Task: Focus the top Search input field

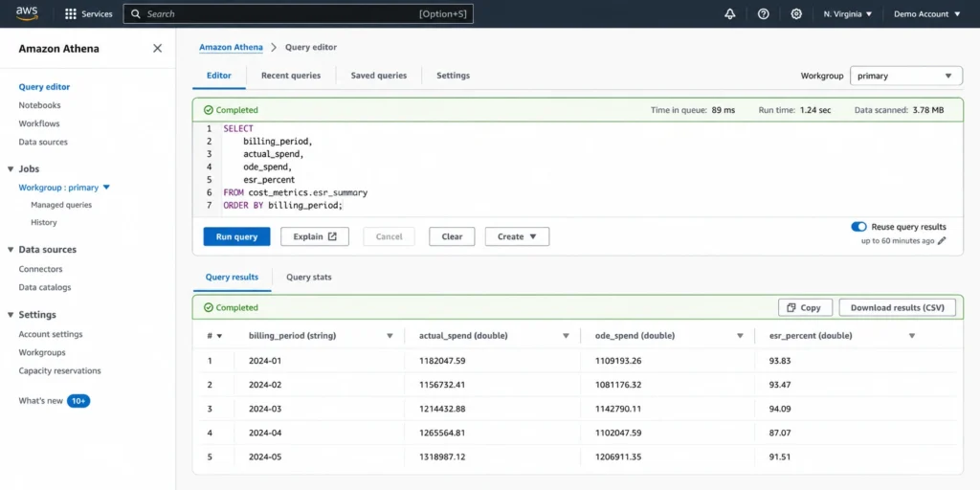Action: tap(299, 13)
